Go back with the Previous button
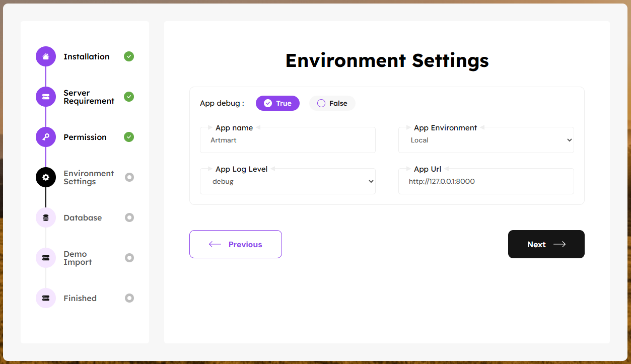The image size is (631, 364). 235,244
